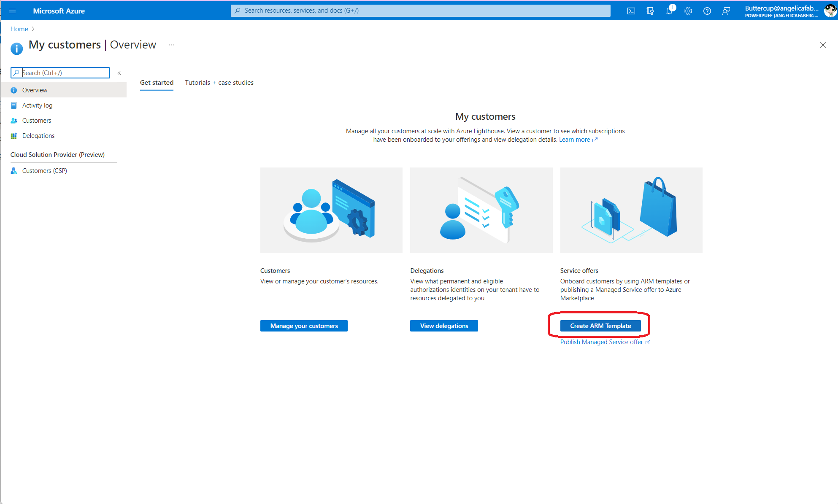
Task: Switch to Tutorials + case studies tab
Action: [219, 83]
